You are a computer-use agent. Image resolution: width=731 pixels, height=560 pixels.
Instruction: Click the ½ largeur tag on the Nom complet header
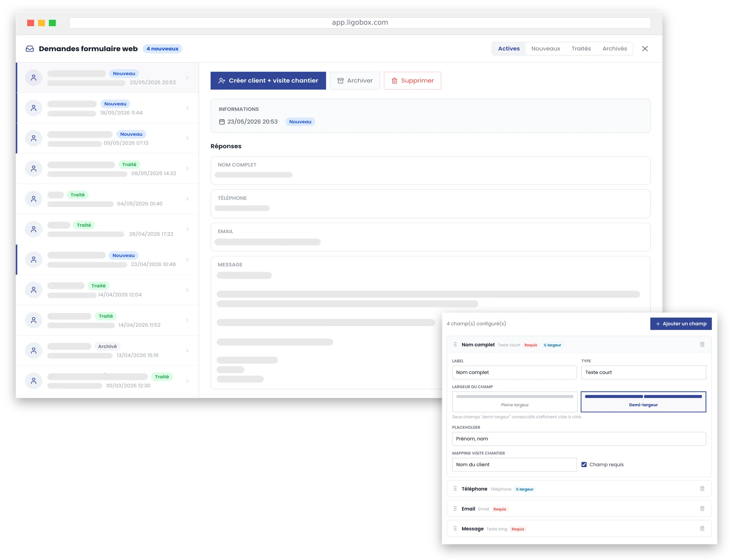pos(552,345)
